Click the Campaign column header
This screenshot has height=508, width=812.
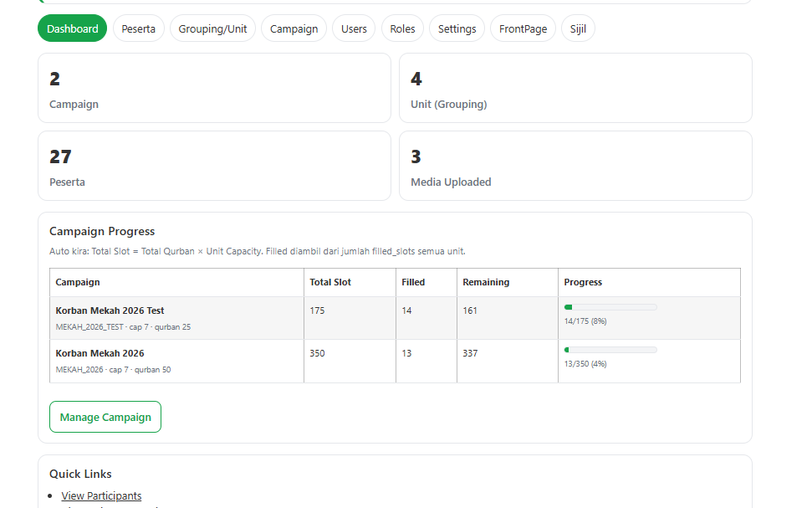pyautogui.click(x=78, y=282)
